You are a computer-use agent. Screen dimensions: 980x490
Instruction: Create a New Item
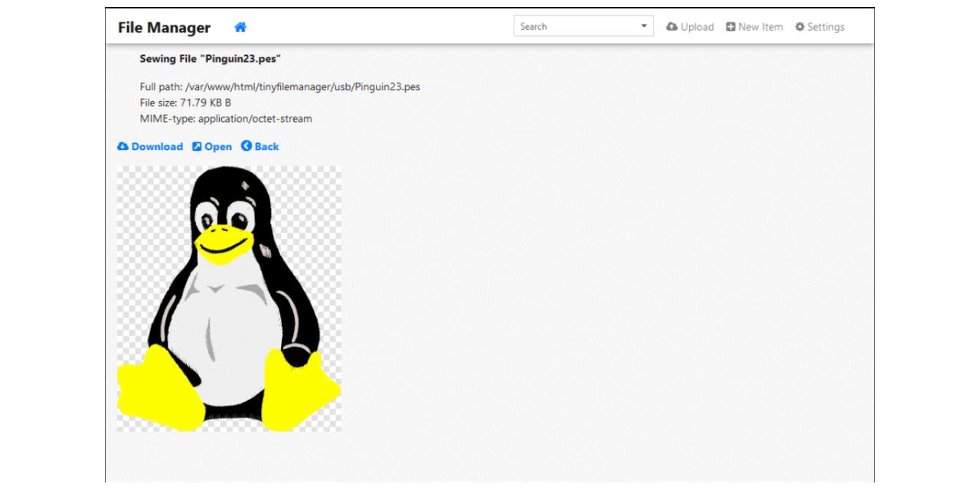tap(754, 27)
